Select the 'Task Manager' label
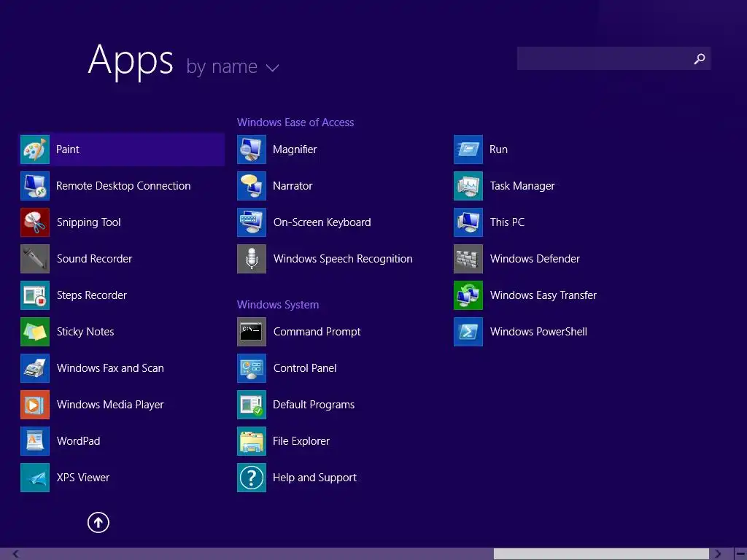The image size is (747, 560). [522, 186]
